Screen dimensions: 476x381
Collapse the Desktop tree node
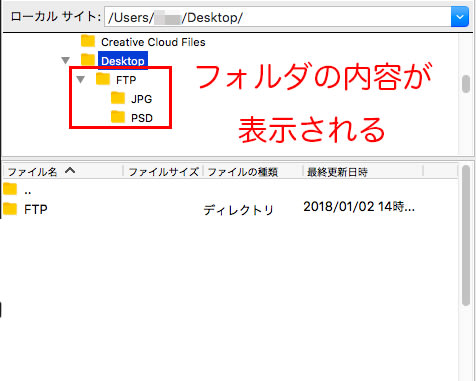[x=65, y=61]
